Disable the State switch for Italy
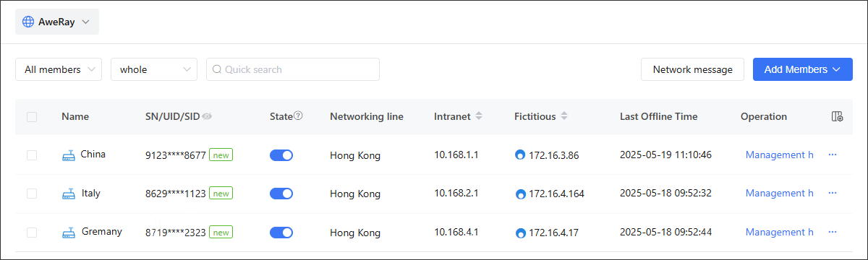868x260 pixels. point(281,194)
